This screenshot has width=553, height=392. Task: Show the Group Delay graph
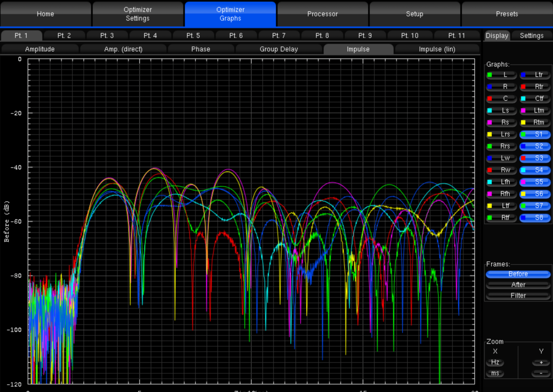tap(279, 49)
